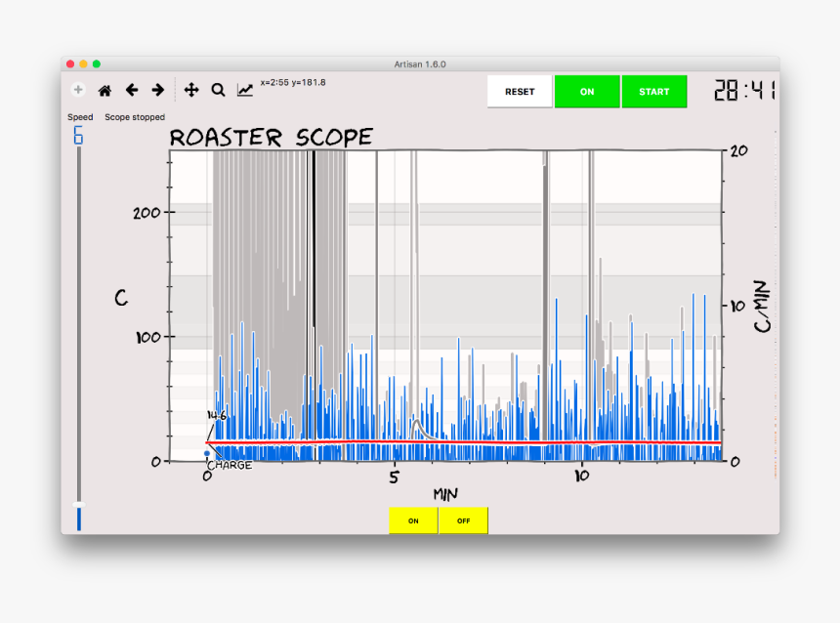Click the yellow ON event button
This screenshot has height=623, width=840.
(x=413, y=520)
